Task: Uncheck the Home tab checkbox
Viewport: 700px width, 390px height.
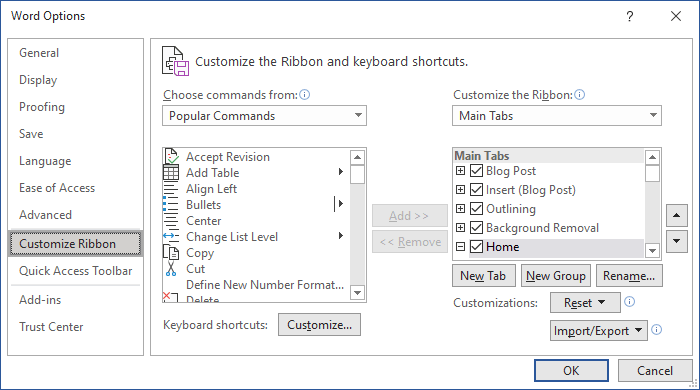Action: pos(476,247)
